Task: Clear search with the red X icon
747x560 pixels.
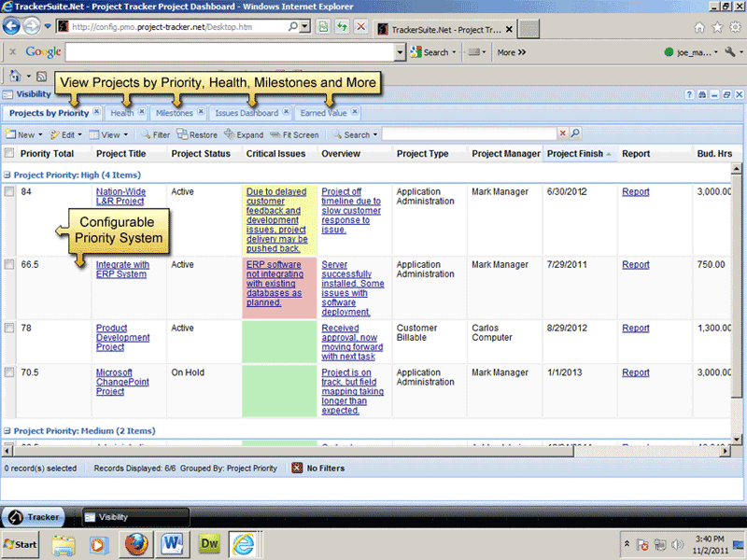Action: [x=563, y=133]
